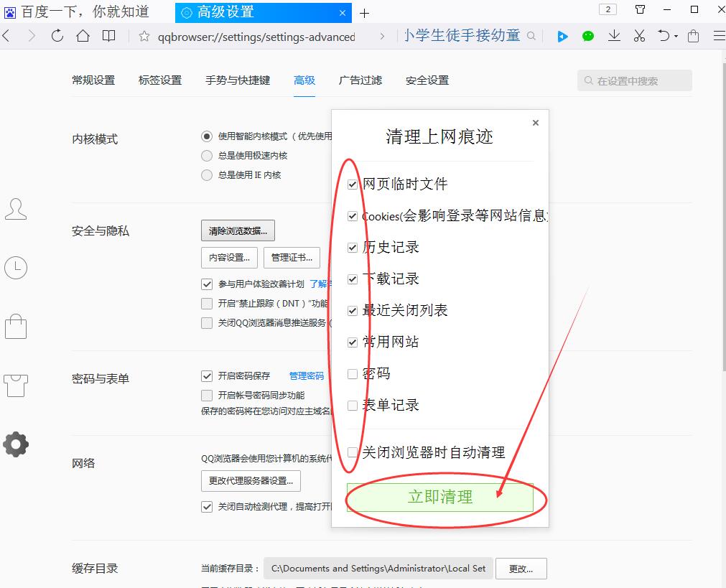Screen dimensions: 726x588
Task: Enable the 密码 checkbox in cleanup dialog
Action: pos(353,374)
